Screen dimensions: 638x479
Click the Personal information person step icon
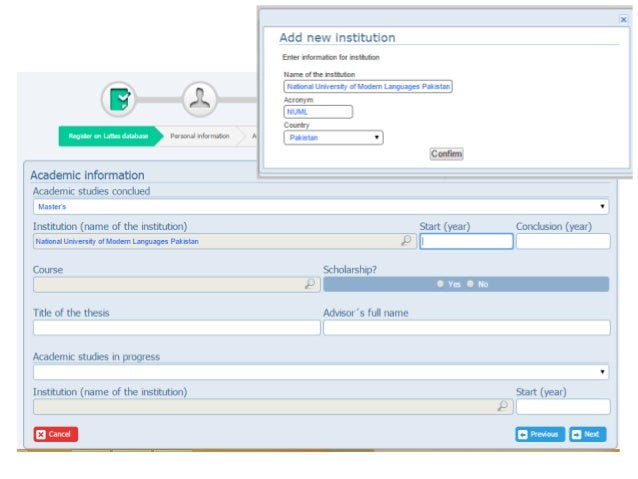[x=199, y=99]
